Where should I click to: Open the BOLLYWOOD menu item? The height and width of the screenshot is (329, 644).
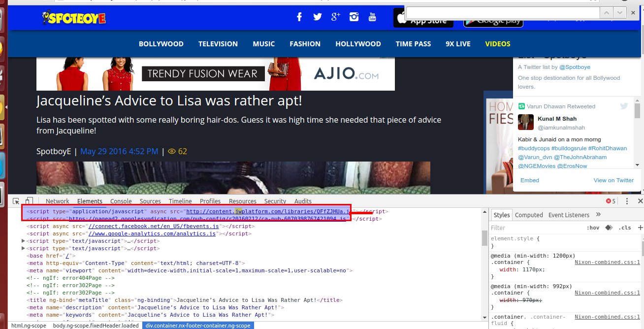click(161, 44)
